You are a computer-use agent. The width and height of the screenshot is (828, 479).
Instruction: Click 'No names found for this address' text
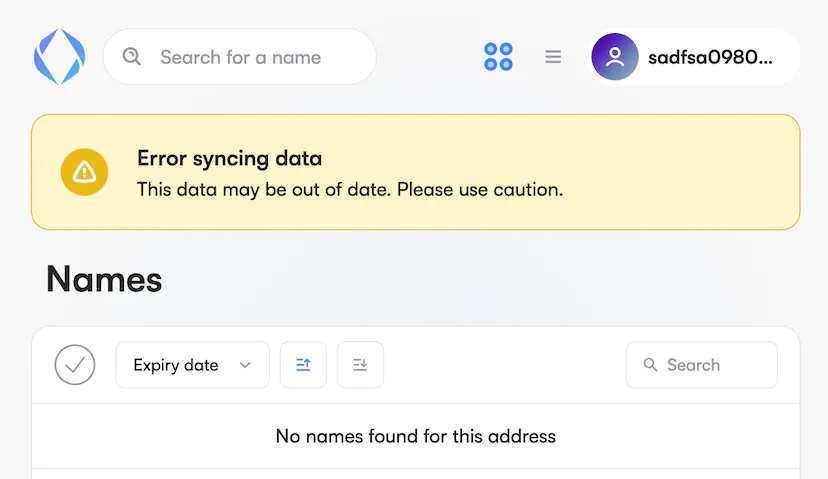[x=415, y=436]
